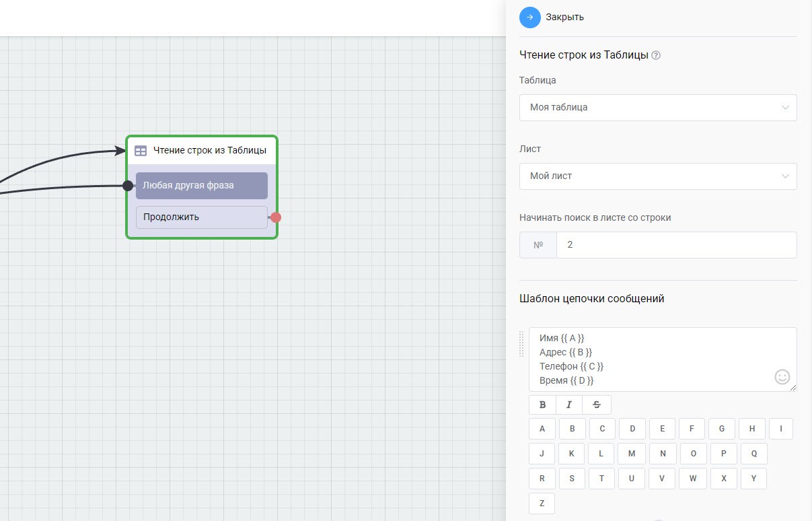Select the "Любая другая фраза" node item
This screenshot has width=812, height=521.
coord(201,185)
